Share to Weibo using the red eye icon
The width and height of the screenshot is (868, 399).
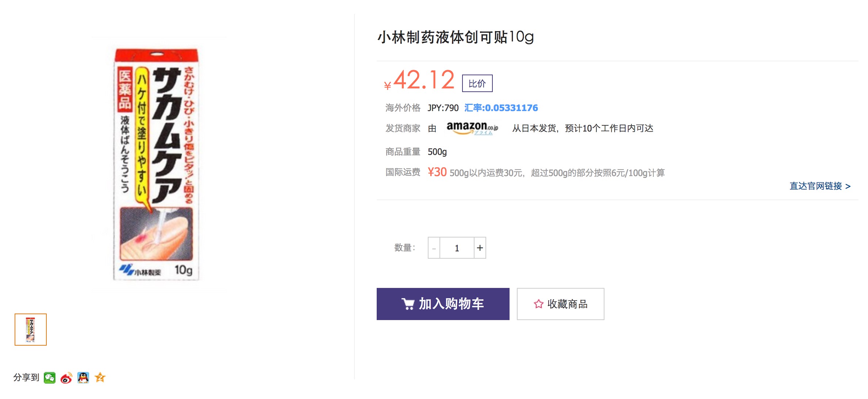pos(66,378)
